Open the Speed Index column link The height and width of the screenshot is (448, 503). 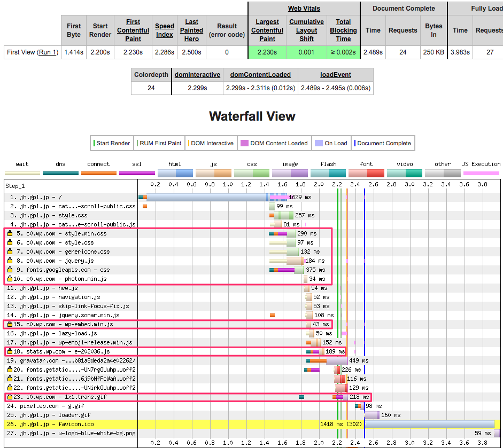165,30
